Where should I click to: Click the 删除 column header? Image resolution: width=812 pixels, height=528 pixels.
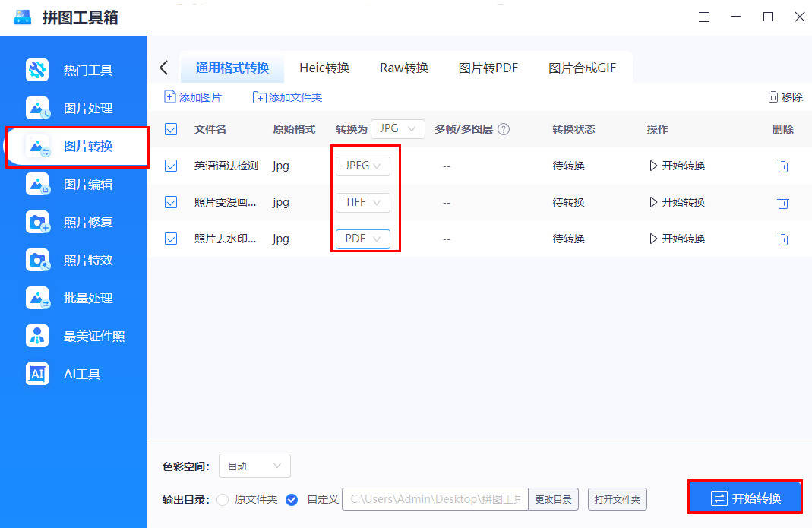(782, 130)
